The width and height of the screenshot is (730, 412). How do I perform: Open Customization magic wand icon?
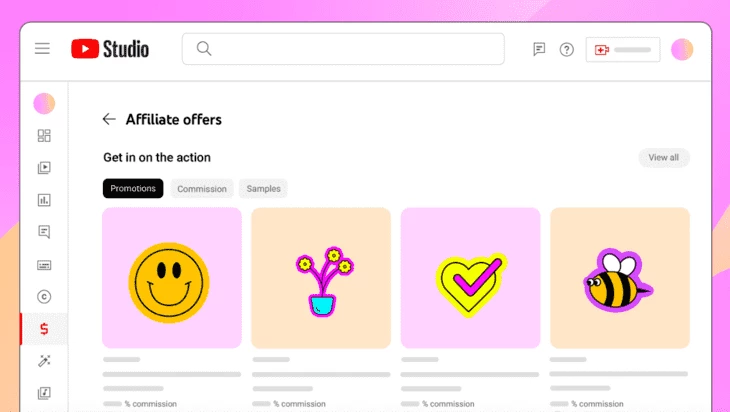(x=44, y=361)
